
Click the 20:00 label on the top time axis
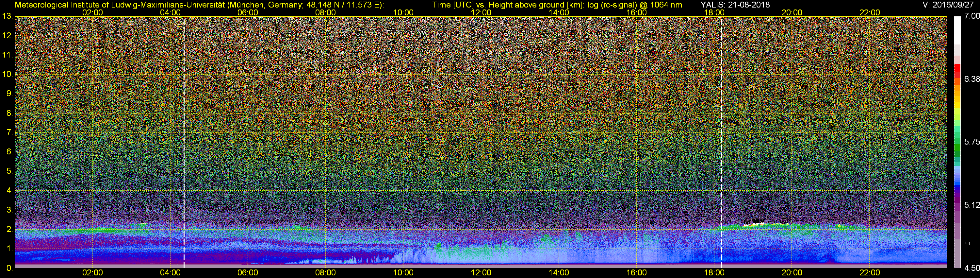[792, 12]
